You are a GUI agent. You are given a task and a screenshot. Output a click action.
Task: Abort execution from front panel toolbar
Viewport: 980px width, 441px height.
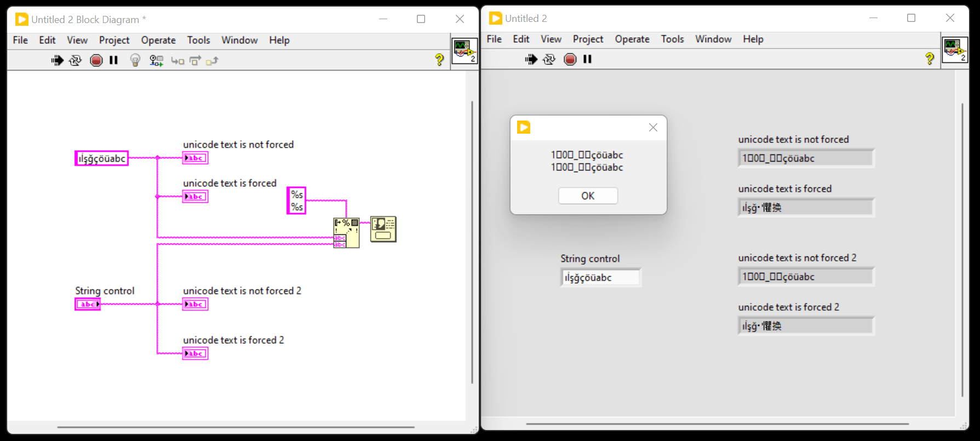(x=570, y=59)
